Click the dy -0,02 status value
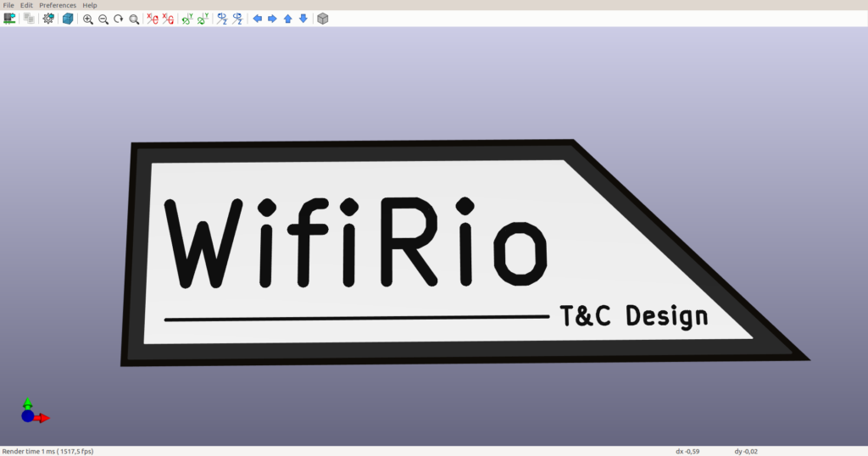Viewport: 868px width, 456px height. point(746,451)
